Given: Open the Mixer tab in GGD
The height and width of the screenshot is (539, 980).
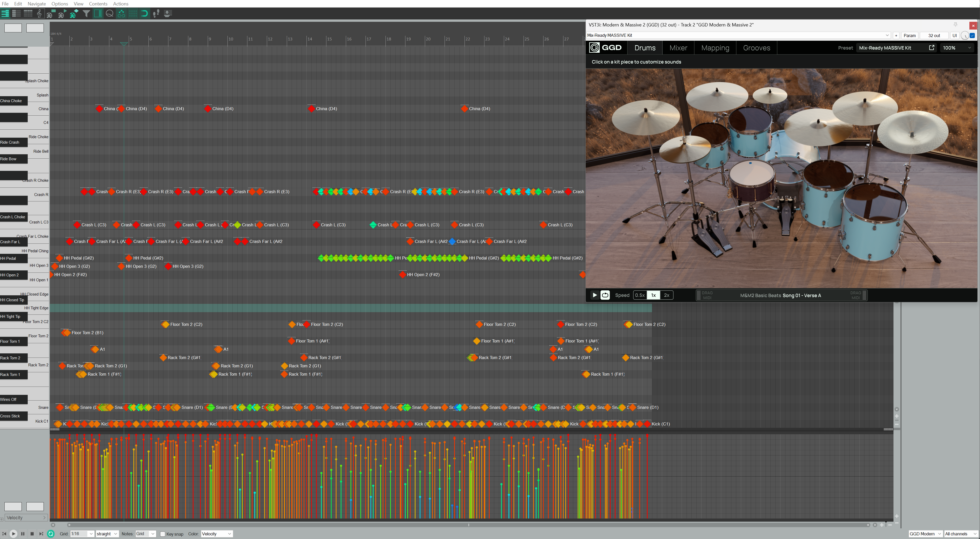Looking at the screenshot, I should 678,48.
